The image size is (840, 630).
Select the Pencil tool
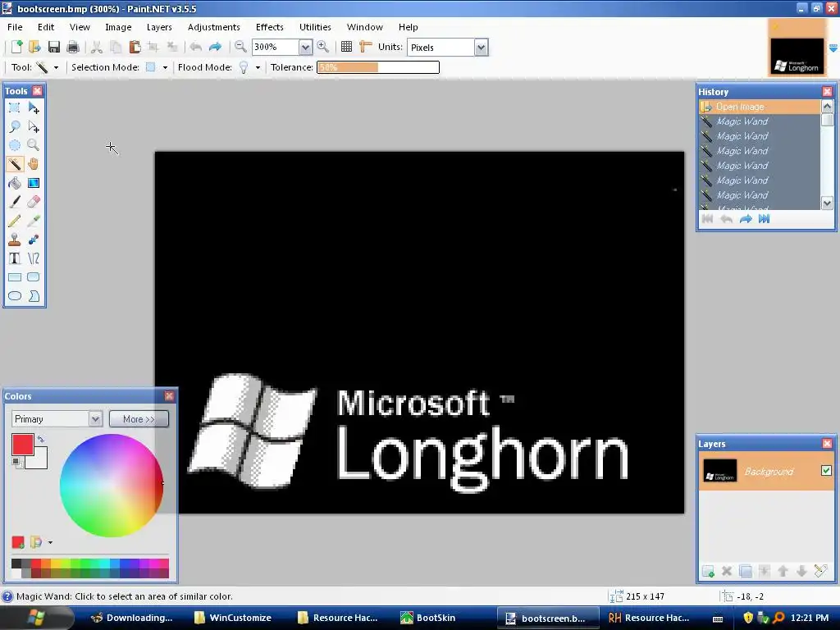pyautogui.click(x=15, y=221)
